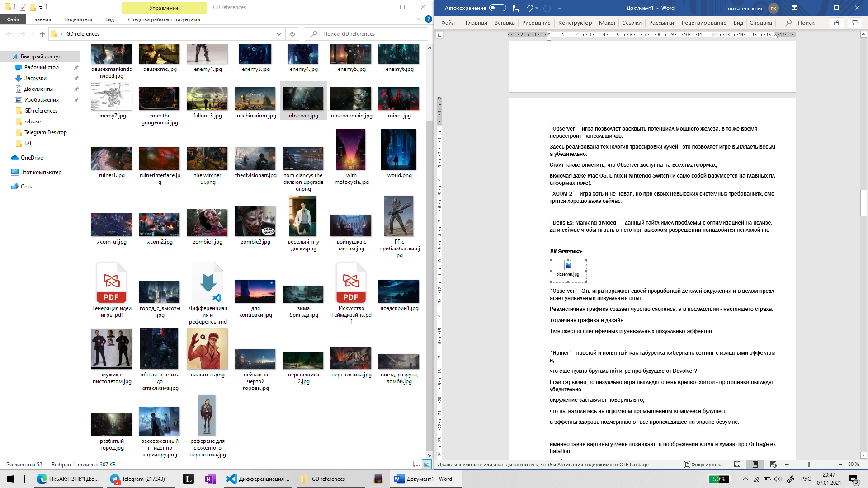Open the Comments icon in Word ribbon
The width and height of the screenshot is (868, 488).
pos(854,23)
